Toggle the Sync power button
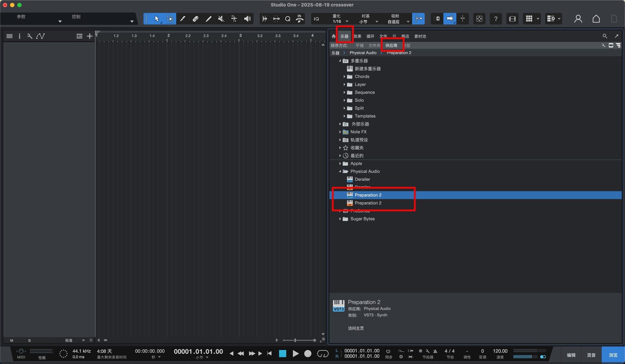This screenshot has height=364, width=625. (388, 351)
